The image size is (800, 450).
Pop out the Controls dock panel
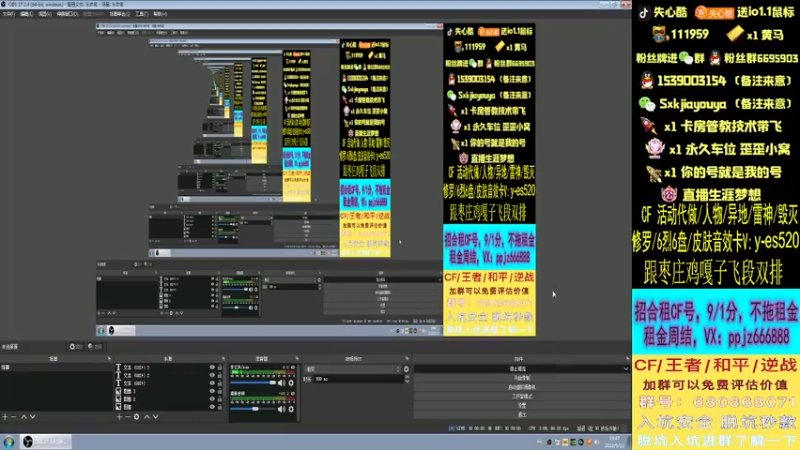tap(628, 359)
